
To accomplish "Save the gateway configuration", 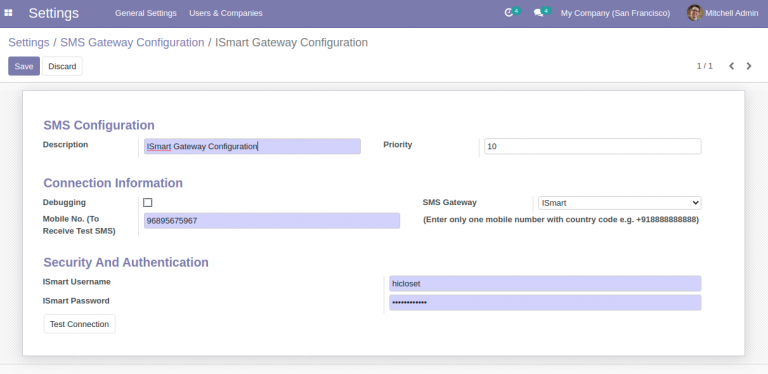I will [24, 66].
